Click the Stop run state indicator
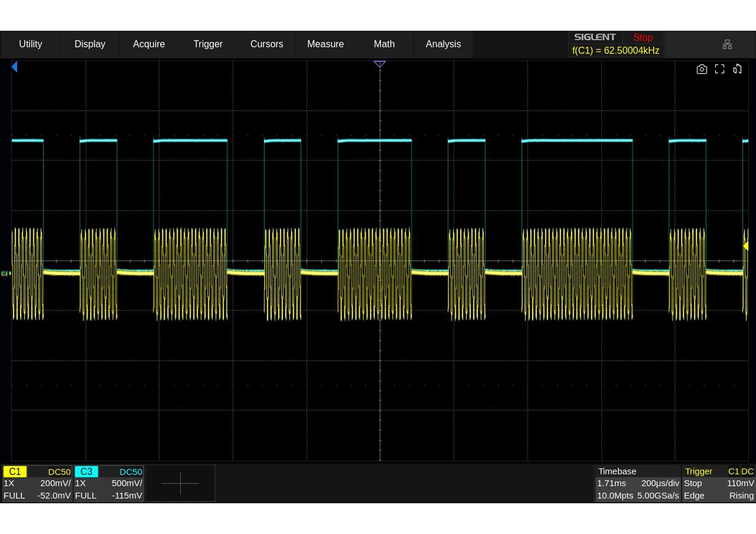This screenshot has height=534, width=756. coord(643,37)
